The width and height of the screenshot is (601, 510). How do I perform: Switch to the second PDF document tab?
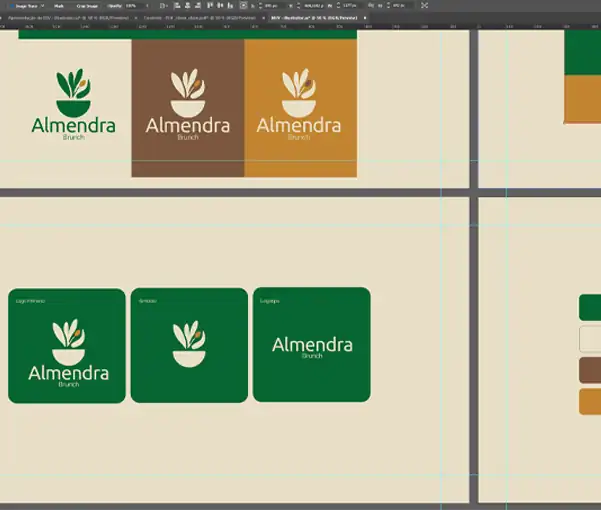click(x=200, y=18)
